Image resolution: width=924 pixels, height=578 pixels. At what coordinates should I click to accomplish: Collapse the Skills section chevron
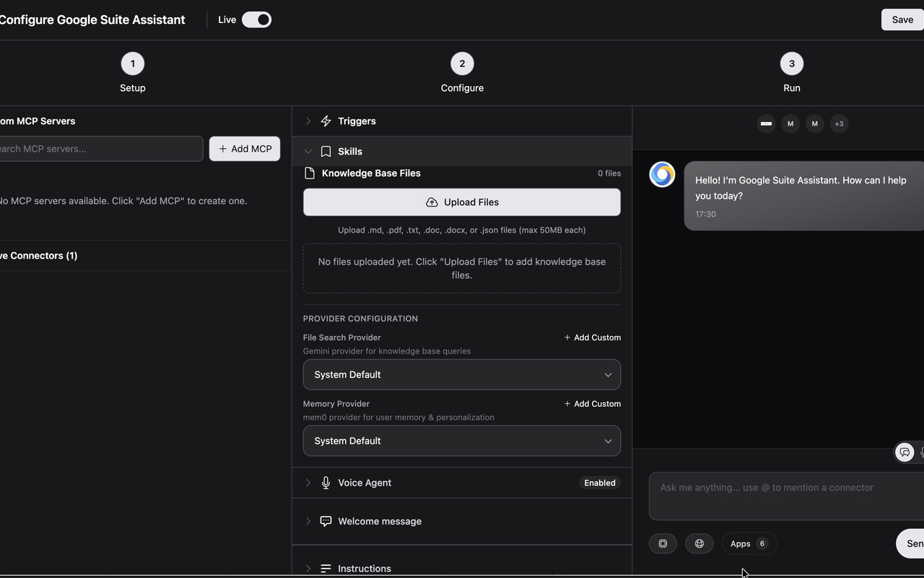pyautogui.click(x=308, y=152)
